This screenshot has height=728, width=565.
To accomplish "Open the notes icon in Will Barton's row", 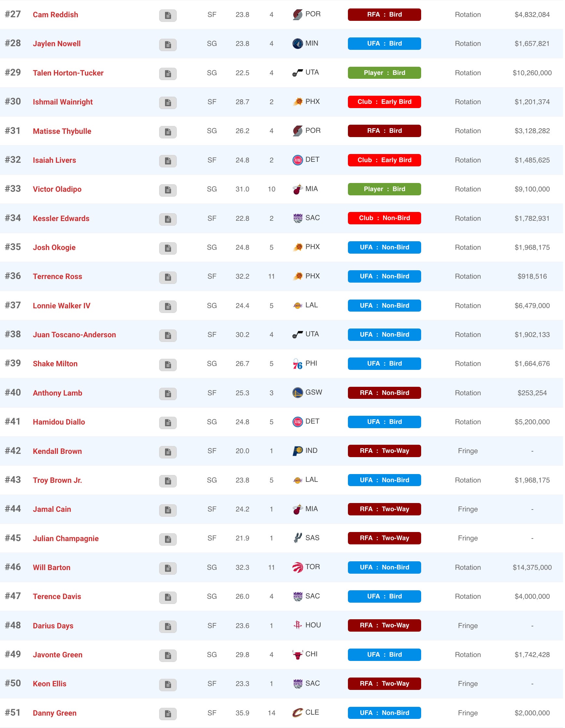I will [x=168, y=568].
